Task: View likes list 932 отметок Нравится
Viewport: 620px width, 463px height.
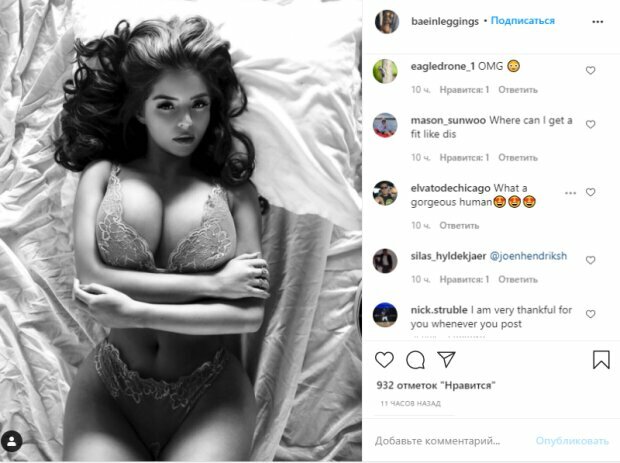Action: point(436,385)
